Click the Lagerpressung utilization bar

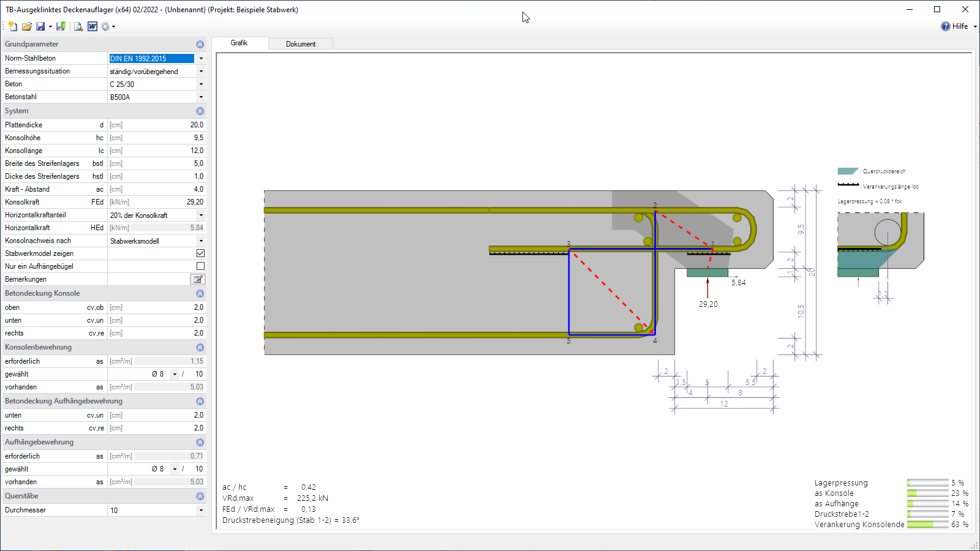point(928,483)
